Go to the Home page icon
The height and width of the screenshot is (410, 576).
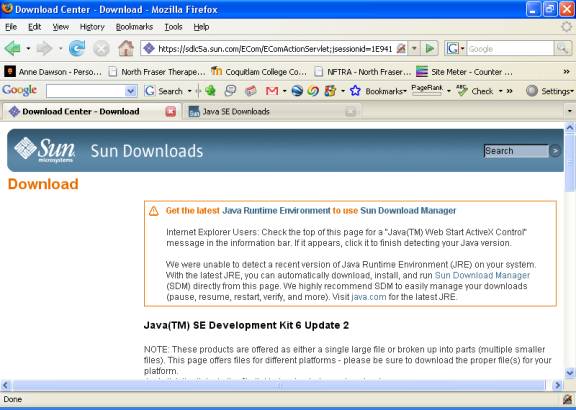(126, 48)
